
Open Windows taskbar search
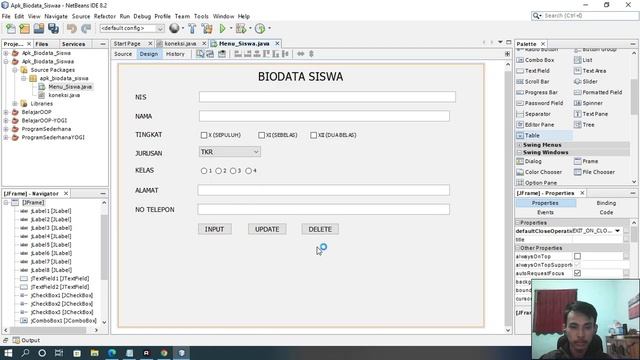tap(25, 353)
